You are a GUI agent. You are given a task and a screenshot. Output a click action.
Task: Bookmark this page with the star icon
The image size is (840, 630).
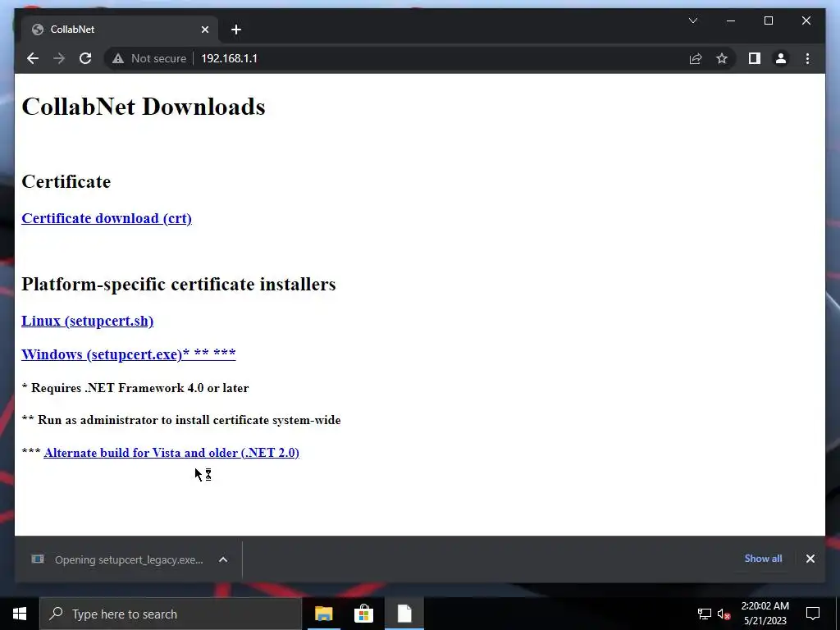click(722, 58)
